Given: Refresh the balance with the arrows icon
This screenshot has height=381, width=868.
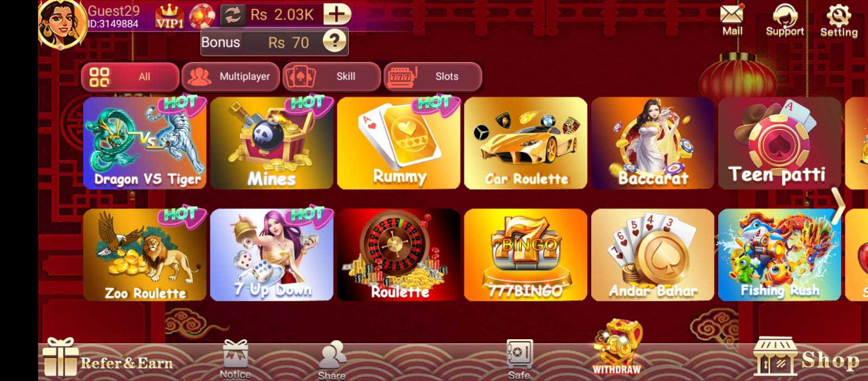Looking at the screenshot, I should 233,15.
